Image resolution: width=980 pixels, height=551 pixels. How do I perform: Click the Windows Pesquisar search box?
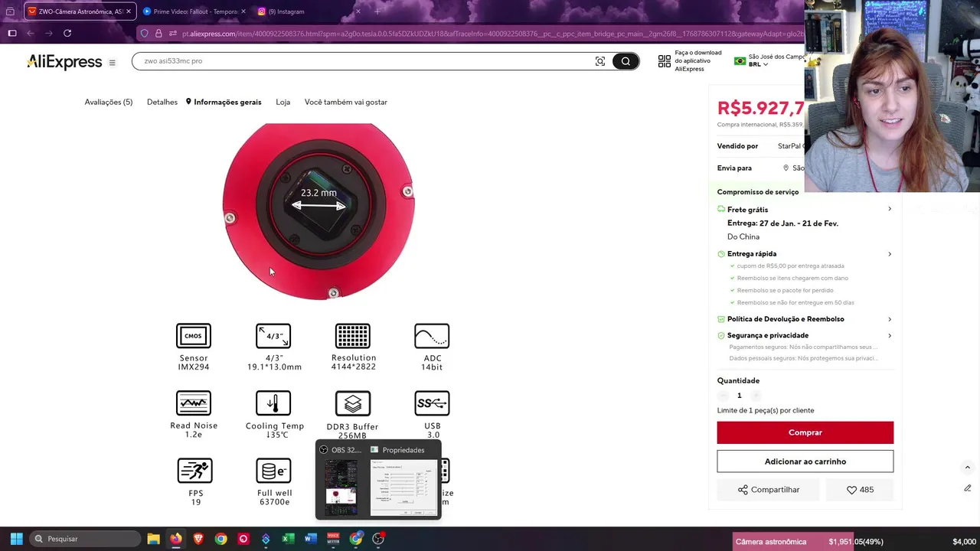[85, 539]
